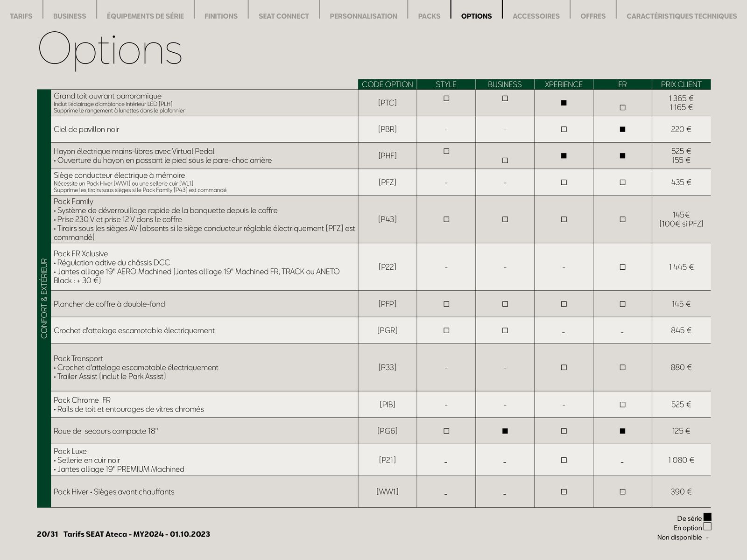This screenshot has height=560, width=747.
Task: Click the CONFORT & EXTÉRIEUR vertical label
Action: (44, 298)
